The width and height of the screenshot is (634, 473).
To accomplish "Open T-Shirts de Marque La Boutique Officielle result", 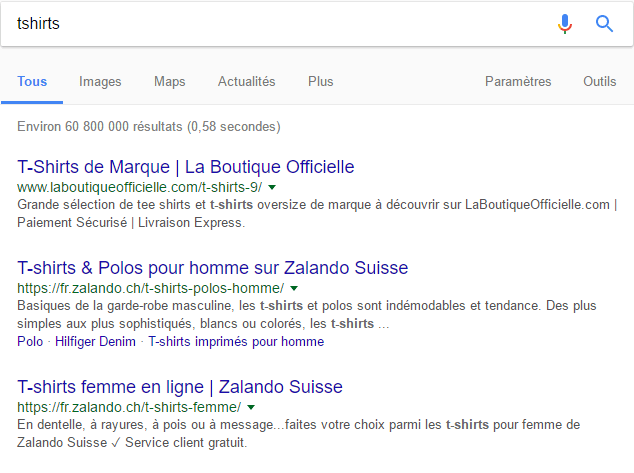I will (x=186, y=166).
